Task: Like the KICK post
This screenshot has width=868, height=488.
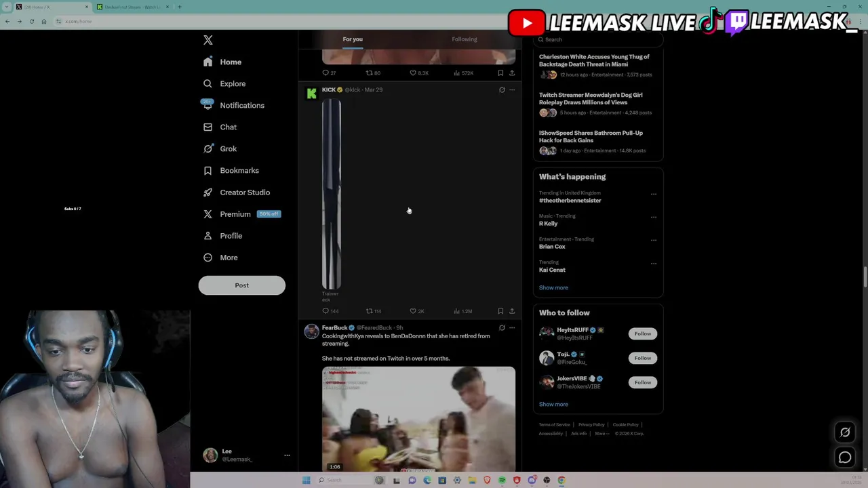Action: [x=417, y=311]
